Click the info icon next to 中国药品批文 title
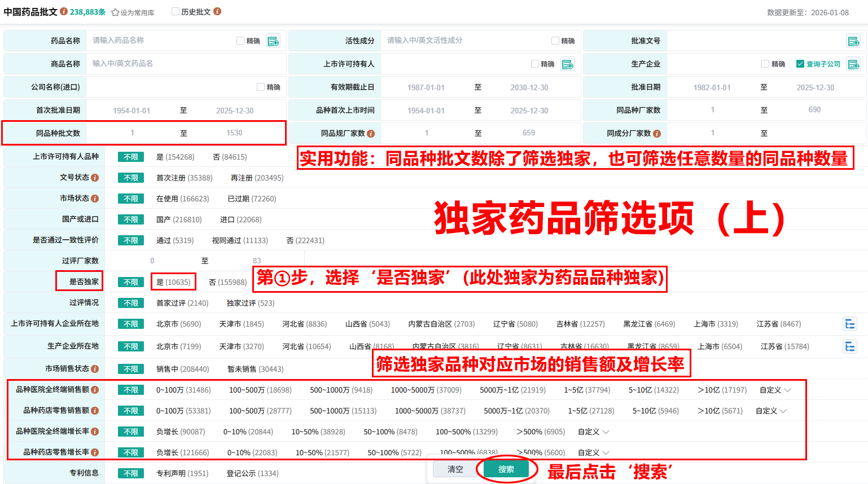Viewport: 868px width, 484px height. pyautogui.click(x=64, y=11)
